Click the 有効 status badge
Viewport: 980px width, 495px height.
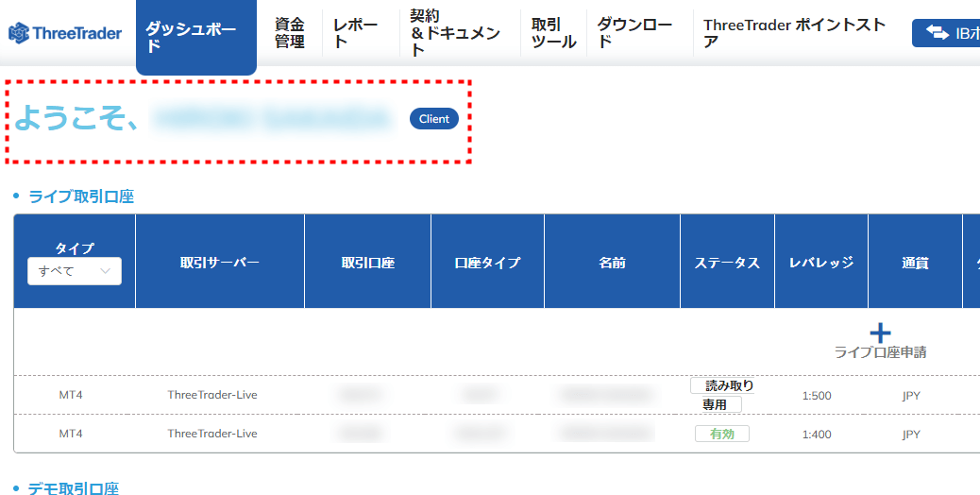(x=722, y=434)
